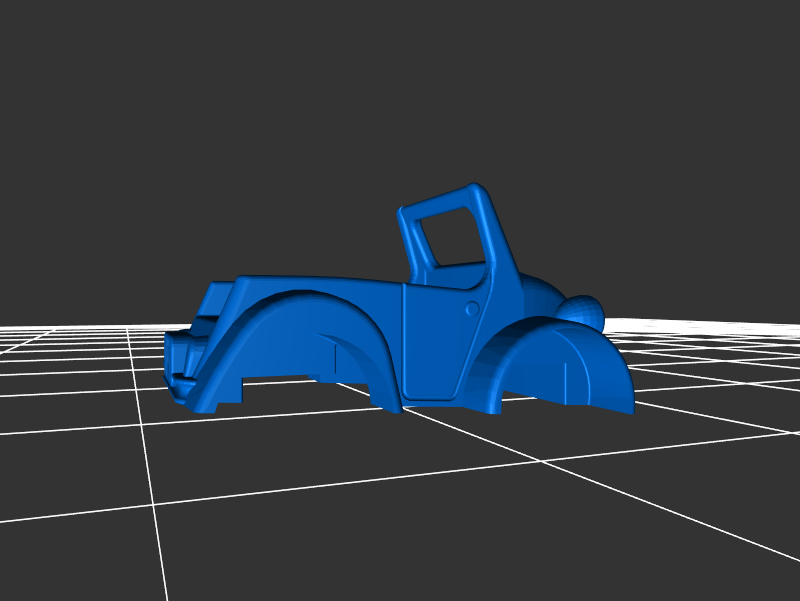Pick the left pillar of the windshield frame

(412, 245)
